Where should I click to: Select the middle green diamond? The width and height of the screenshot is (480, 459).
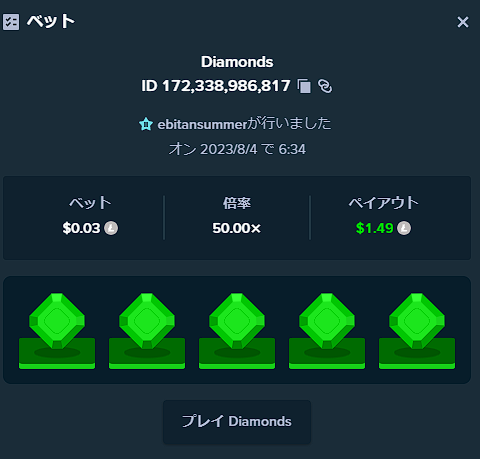click(x=237, y=331)
